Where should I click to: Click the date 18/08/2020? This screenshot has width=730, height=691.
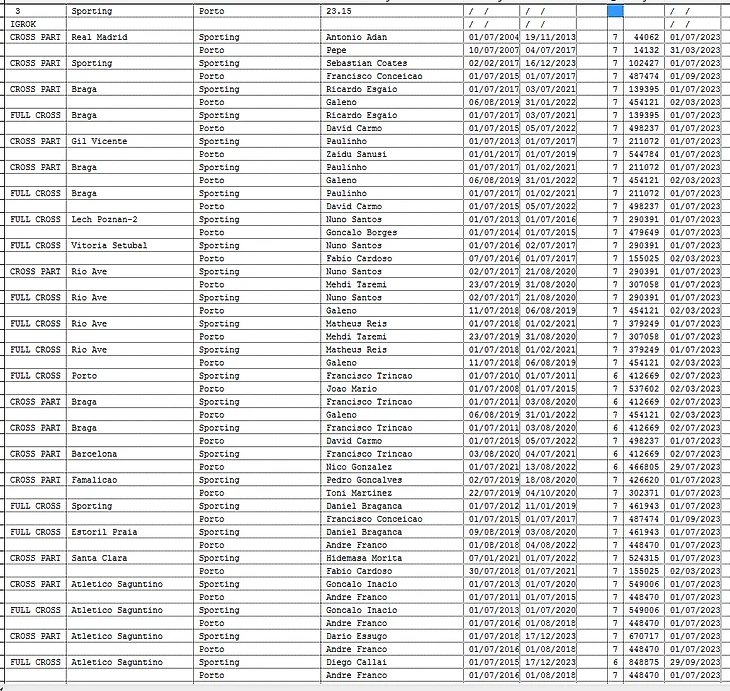550,481
